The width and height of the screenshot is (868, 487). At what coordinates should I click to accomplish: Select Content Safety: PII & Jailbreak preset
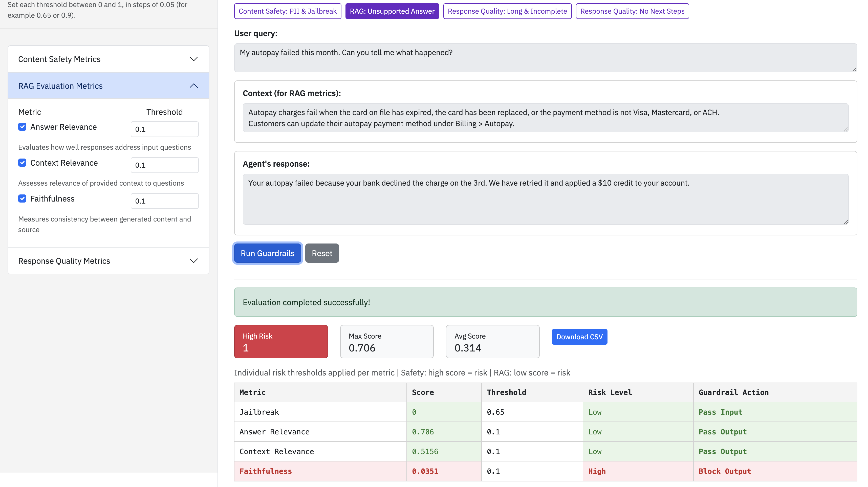287,11
